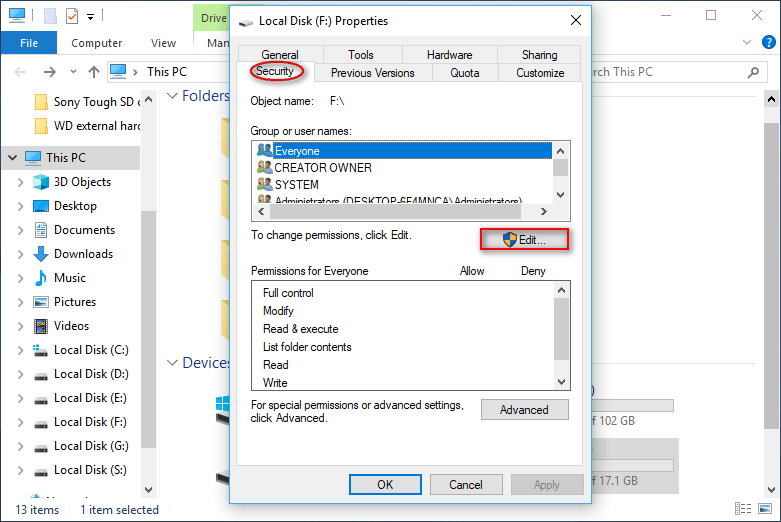Click the Downloads blue arrow icon
Viewport: 781px width, 522px height.
click(41, 254)
